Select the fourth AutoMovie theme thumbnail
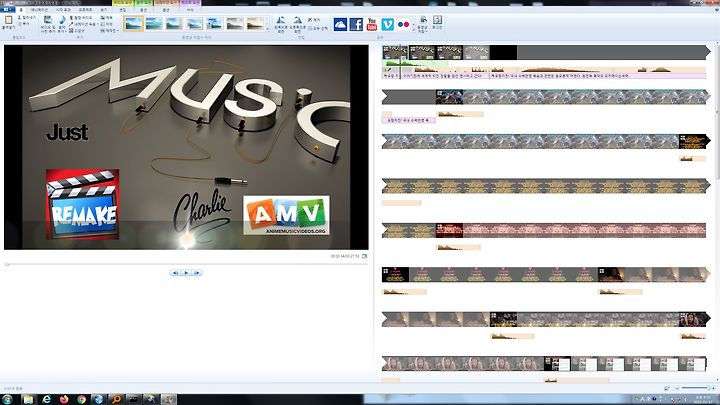 pos(194,23)
